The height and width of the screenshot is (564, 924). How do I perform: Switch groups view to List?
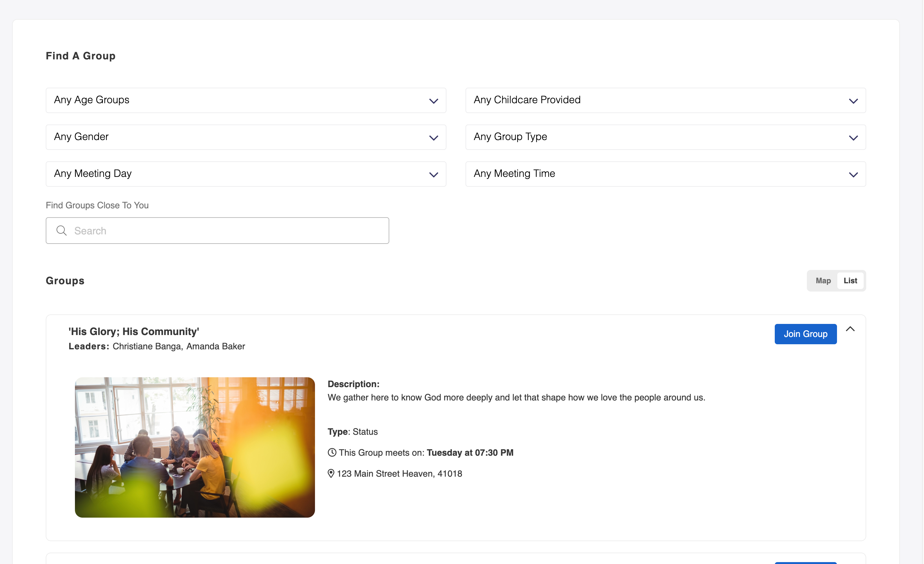coord(850,281)
